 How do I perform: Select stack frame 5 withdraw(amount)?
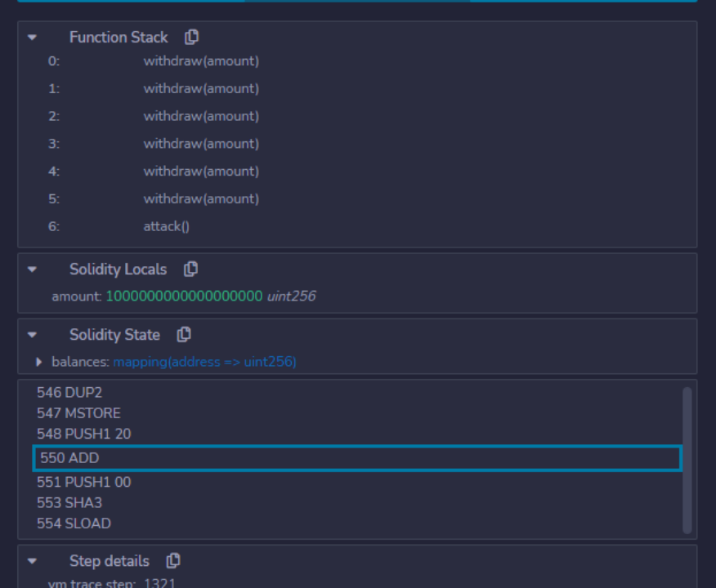[x=201, y=199]
